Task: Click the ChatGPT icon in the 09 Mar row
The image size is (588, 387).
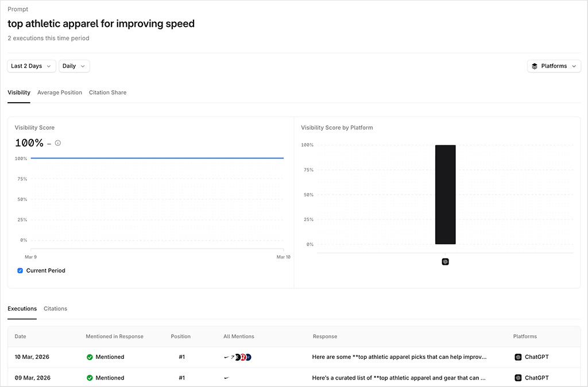Action: (x=519, y=378)
